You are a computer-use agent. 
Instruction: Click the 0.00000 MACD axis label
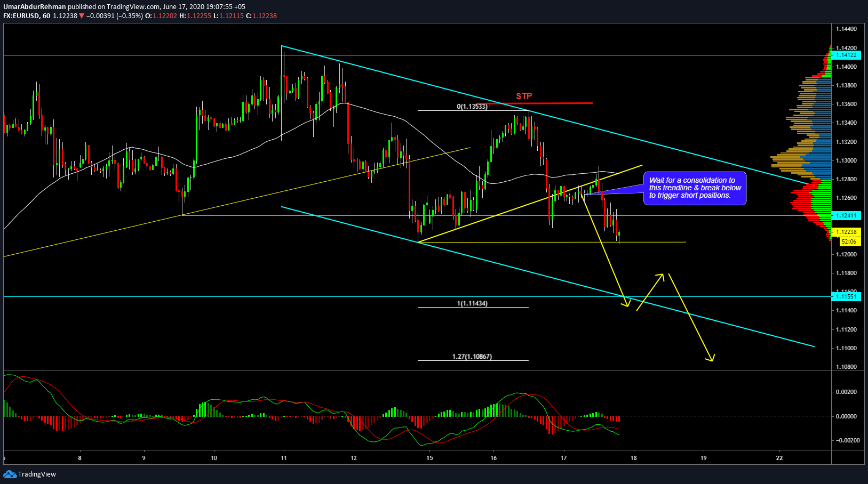[847, 416]
